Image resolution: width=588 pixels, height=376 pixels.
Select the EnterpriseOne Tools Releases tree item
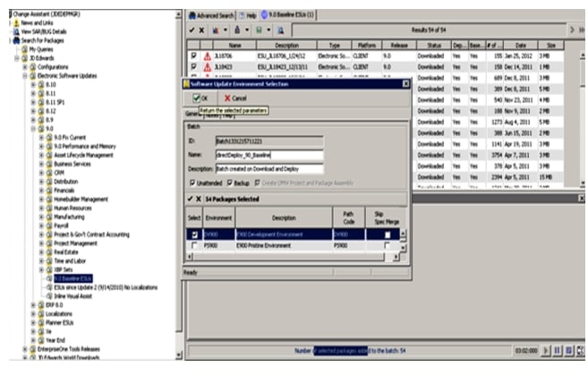click(69, 349)
